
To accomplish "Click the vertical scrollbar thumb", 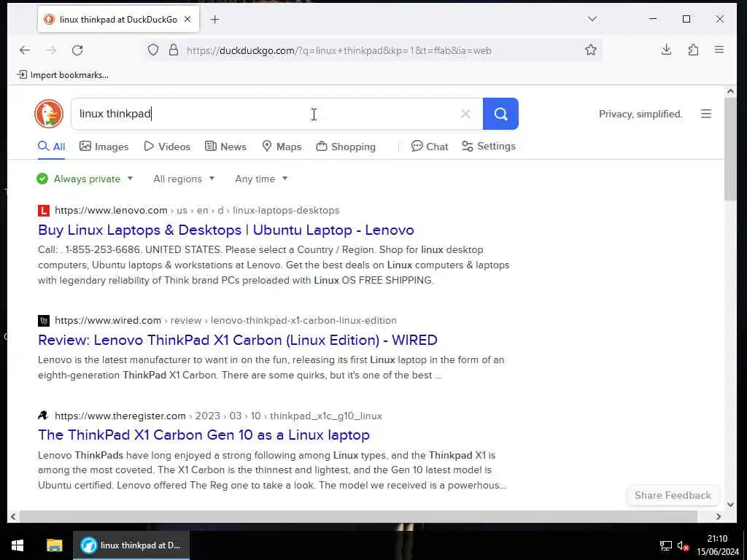I will point(730,149).
